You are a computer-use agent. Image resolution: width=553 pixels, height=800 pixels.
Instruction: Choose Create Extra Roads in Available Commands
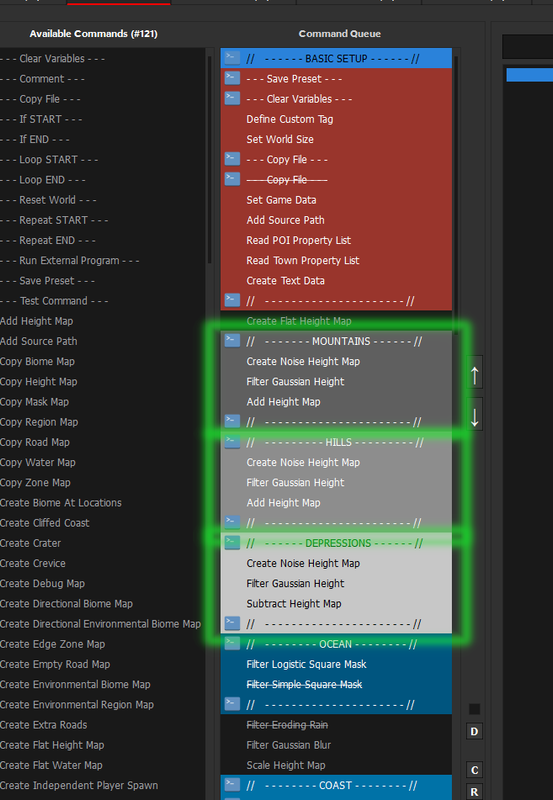coord(102,725)
